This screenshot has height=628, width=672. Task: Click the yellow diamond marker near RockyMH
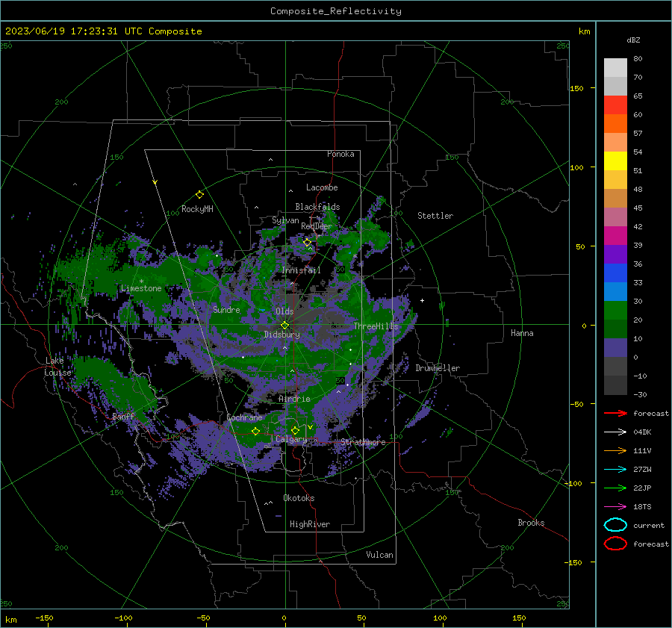199,195
